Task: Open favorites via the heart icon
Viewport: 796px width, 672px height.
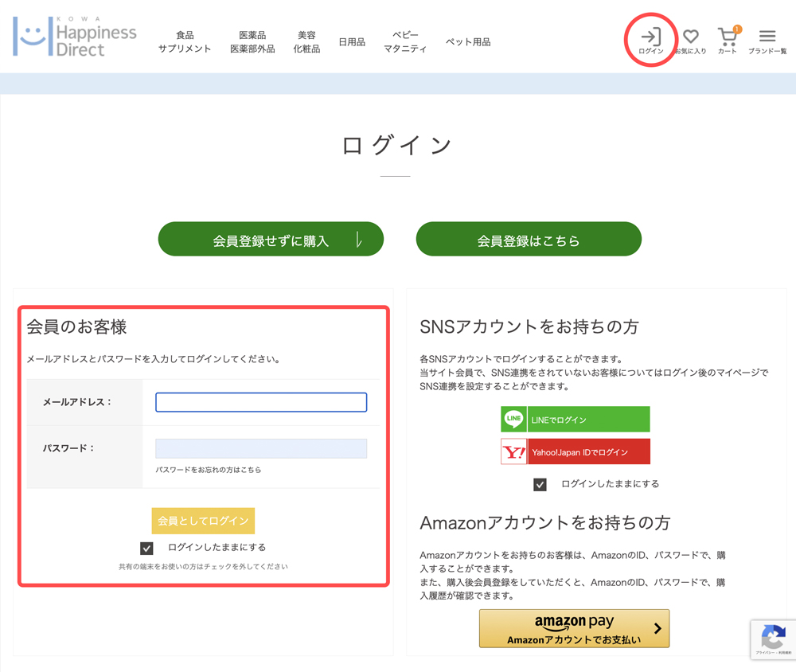Action: tap(690, 37)
